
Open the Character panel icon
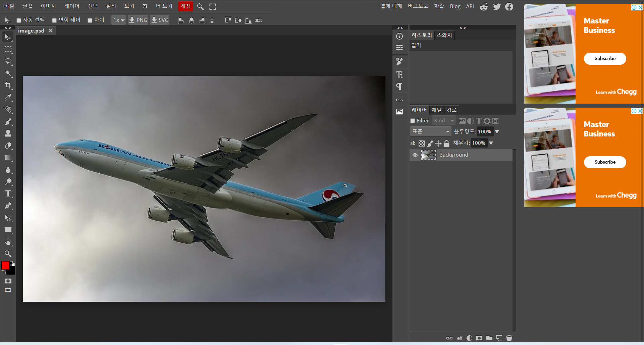[399, 75]
